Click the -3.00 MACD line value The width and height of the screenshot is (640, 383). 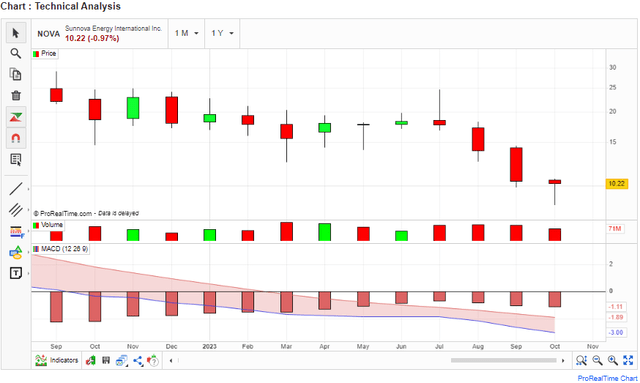pyautogui.click(x=616, y=332)
